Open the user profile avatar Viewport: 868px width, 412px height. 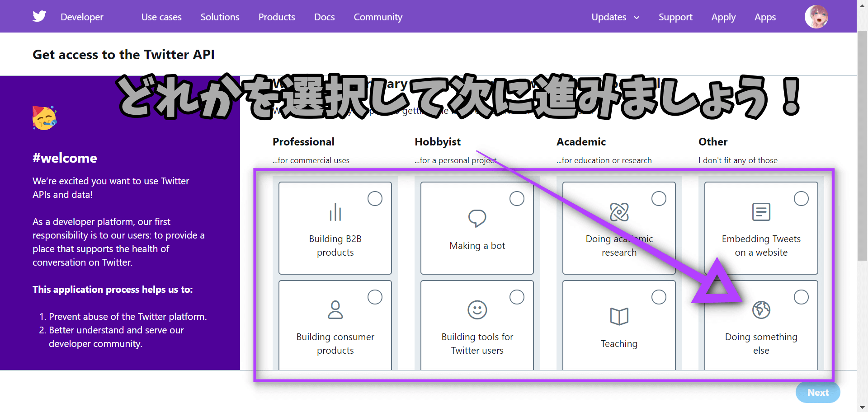pyautogui.click(x=816, y=17)
